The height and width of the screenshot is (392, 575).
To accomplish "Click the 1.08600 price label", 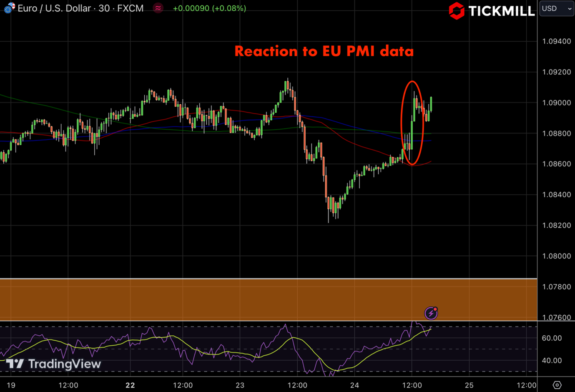I will pos(557,164).
